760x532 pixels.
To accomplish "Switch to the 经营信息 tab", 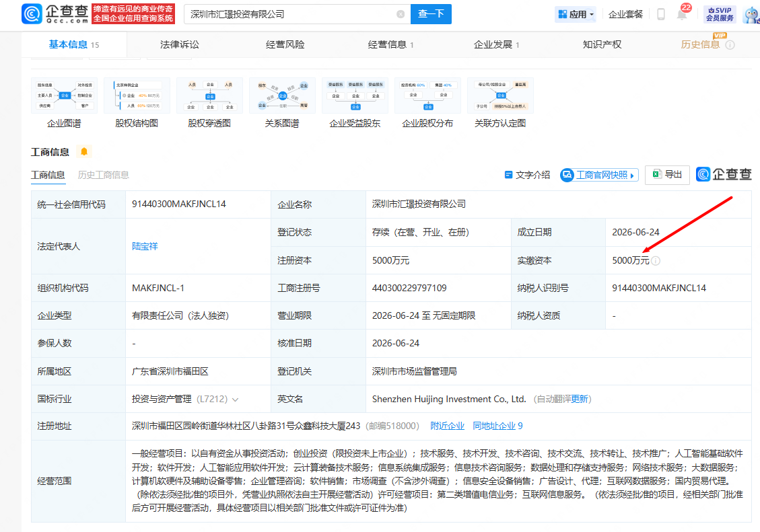I will click(390, 44).
